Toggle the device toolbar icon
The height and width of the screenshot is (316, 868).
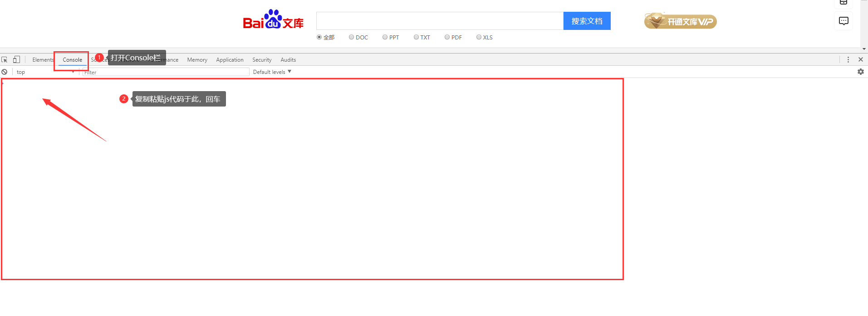(x=16, y=59)
